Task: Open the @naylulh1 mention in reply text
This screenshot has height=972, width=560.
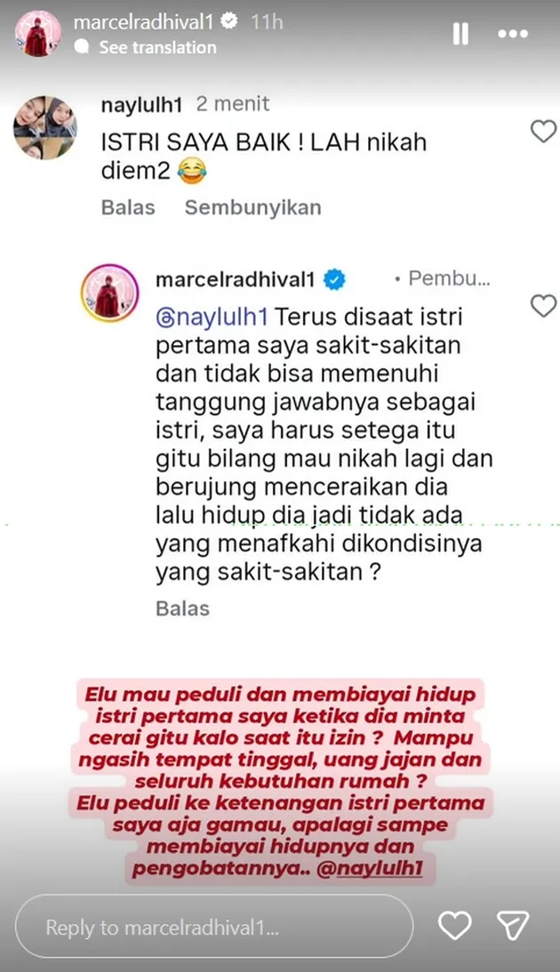Action: tap(212, 317)
